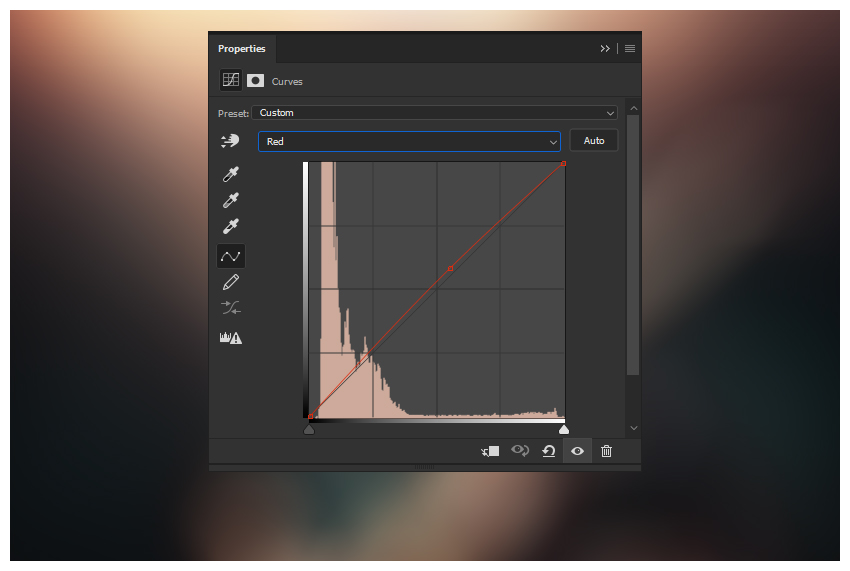
Task: Open the Preset dropdown showing Custom
Action: tap(434, 113)
